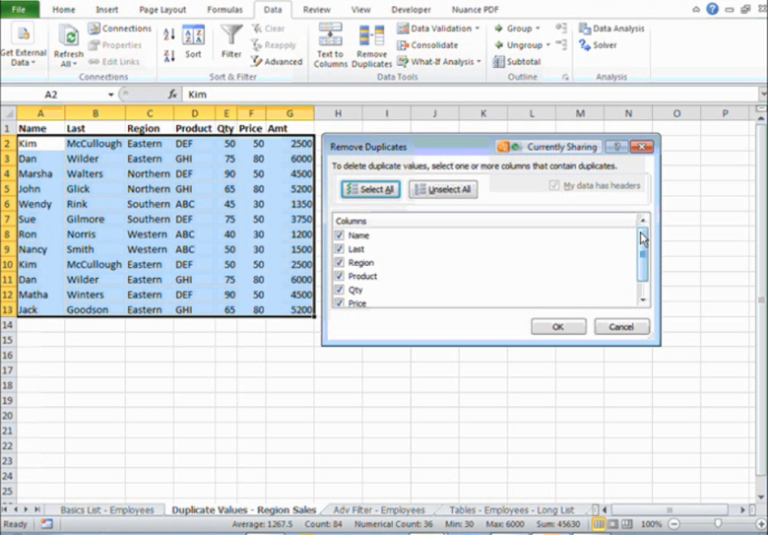Viewport: 768px width, 535px height.
Task: Uncheck the Region column checkbox
Action: (339, 263)
